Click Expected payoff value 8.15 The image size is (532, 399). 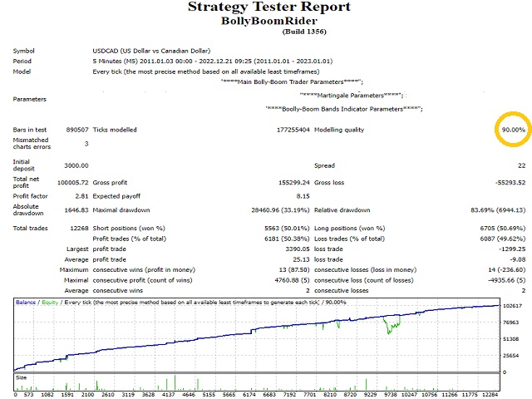pyautogui.click(x=303, y=196)
